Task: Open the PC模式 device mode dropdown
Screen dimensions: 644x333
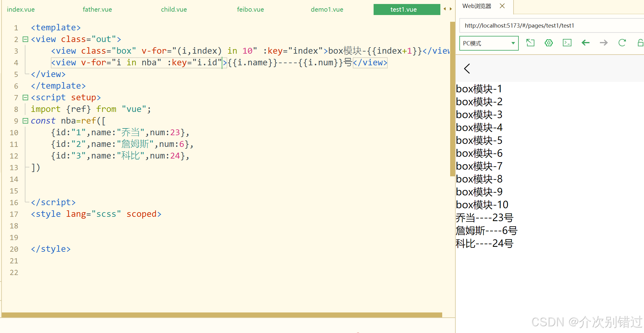Action: pos(489,43)
